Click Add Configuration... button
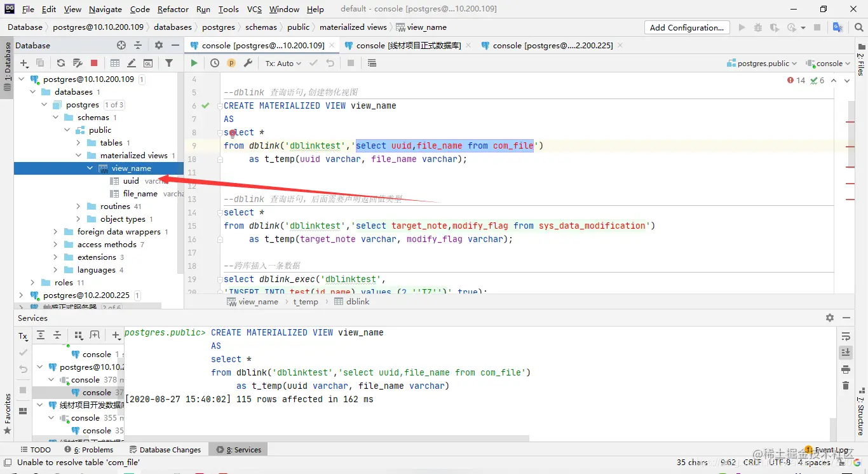 [686, 27]
